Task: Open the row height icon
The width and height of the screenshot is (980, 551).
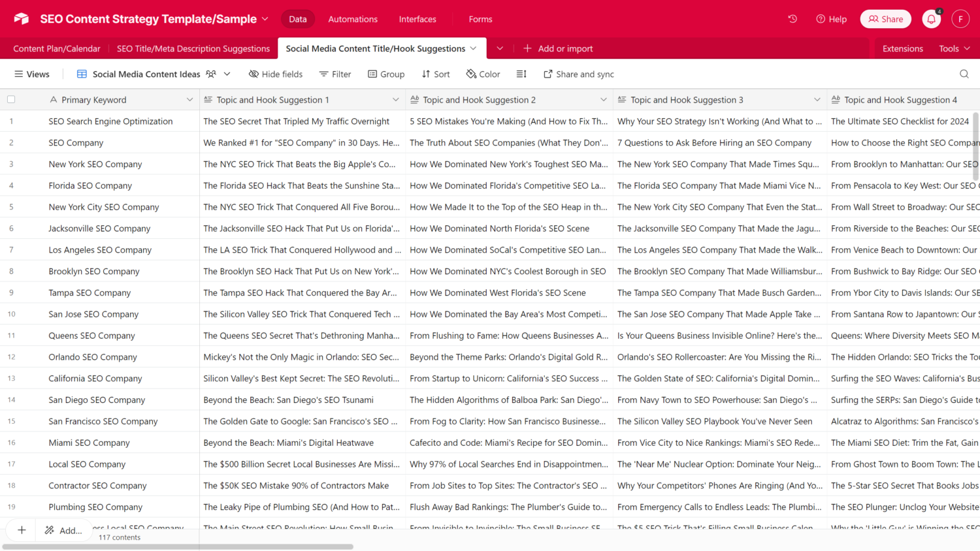Action: [x=521, y=74]
